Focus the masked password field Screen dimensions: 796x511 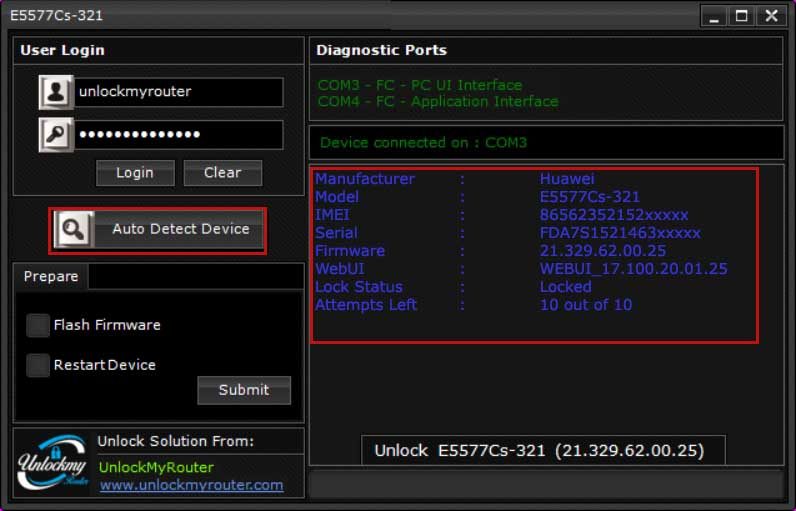click(179, 135)
